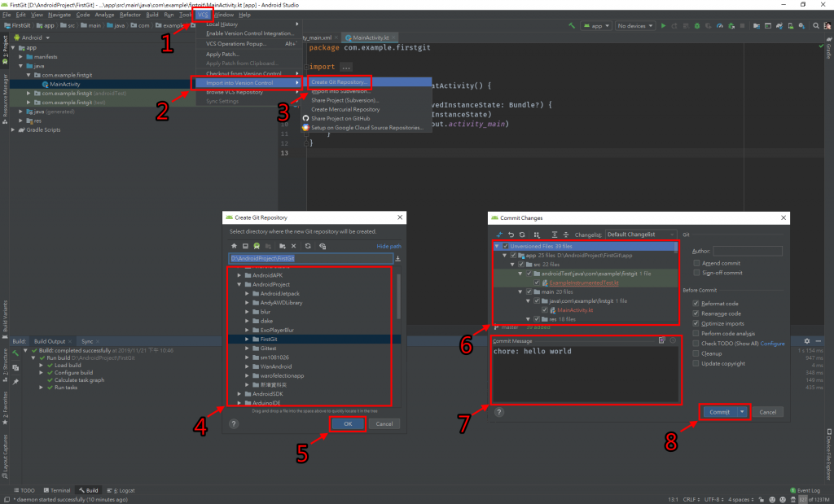Open the Android view selector dropdown in Project panel
This screenshot has height=504, width=834.
pos(32,37)
